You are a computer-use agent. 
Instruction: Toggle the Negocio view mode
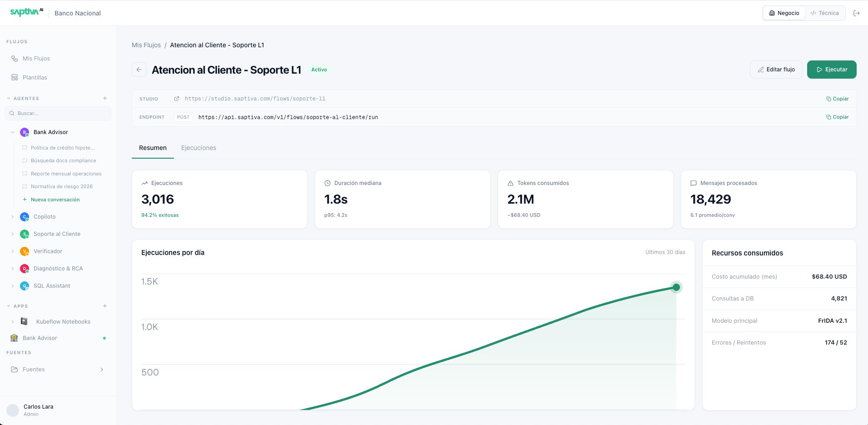tap(784, 13)
